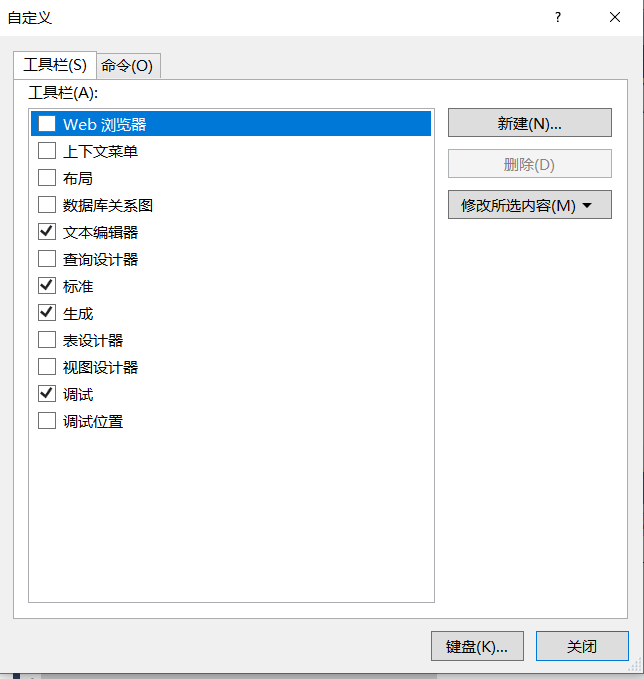Screen dimensions: 644x679
Task: Enable the 表设计器 checkbox
Action: click(x=47, y=340)
